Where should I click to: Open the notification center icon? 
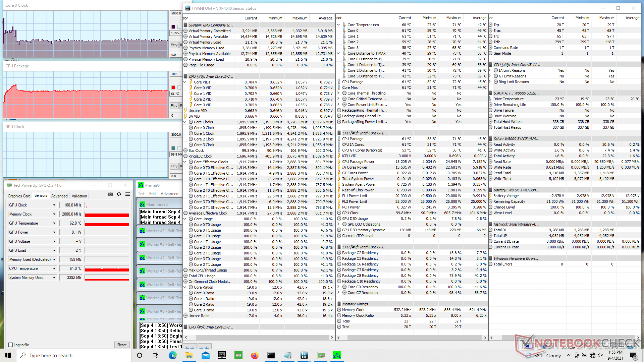pyautogui.click(x=633, y=355)
